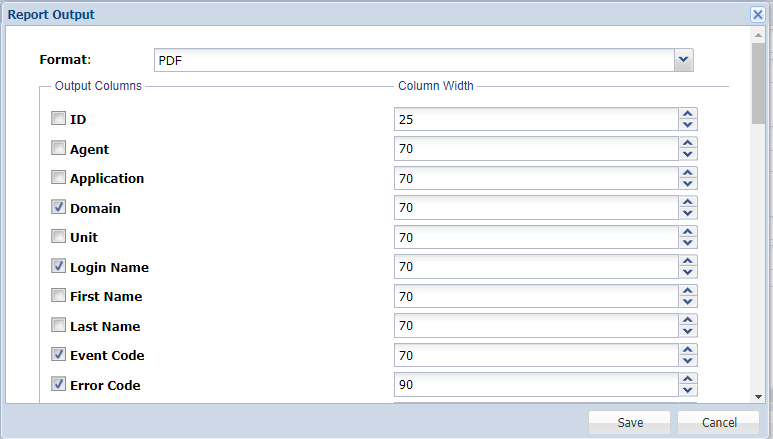Image resolution: width=773 pixels, height=439 pixels.
Task: Toggle the Unit column checkbox
Action: pyautogui.click(x=58, y=237)
